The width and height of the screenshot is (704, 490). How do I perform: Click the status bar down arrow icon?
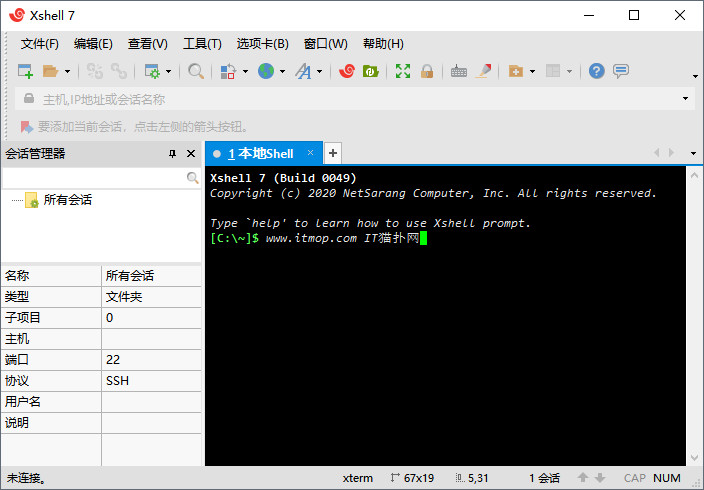tap(600, 478)
